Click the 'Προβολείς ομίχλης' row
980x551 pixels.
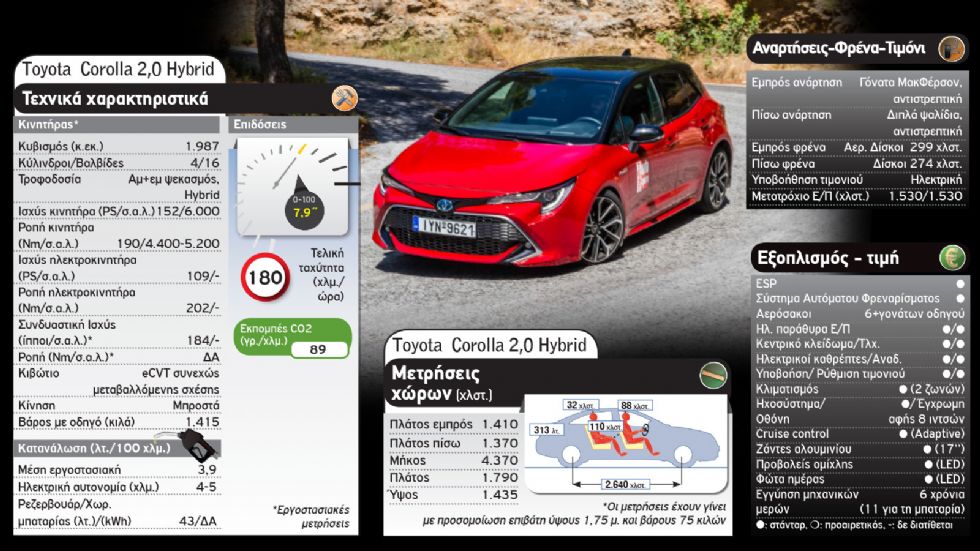click(x=860, y=464)
